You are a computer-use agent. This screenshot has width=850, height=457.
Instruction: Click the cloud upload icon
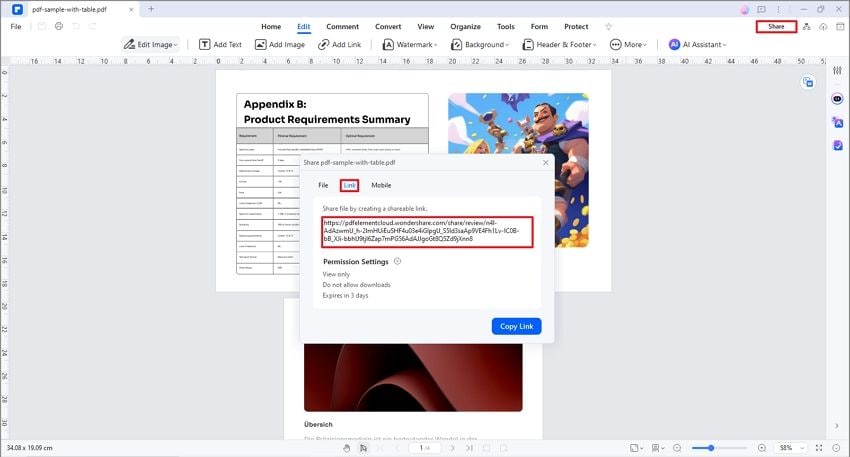tap(823, 27)
